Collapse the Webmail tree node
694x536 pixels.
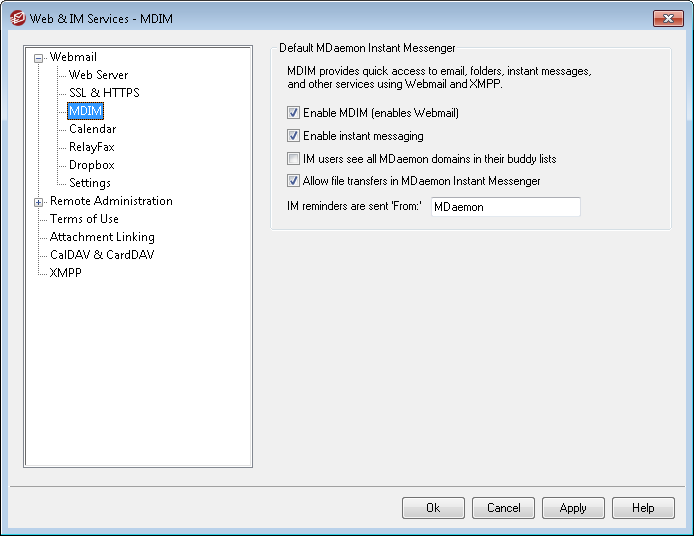(39, 58)
